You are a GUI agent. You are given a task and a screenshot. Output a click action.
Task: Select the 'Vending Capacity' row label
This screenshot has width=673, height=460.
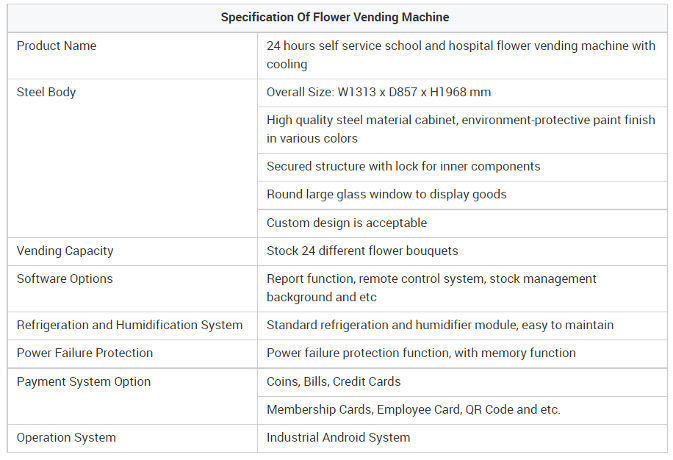pyautogui.click(x=65, y=250)
